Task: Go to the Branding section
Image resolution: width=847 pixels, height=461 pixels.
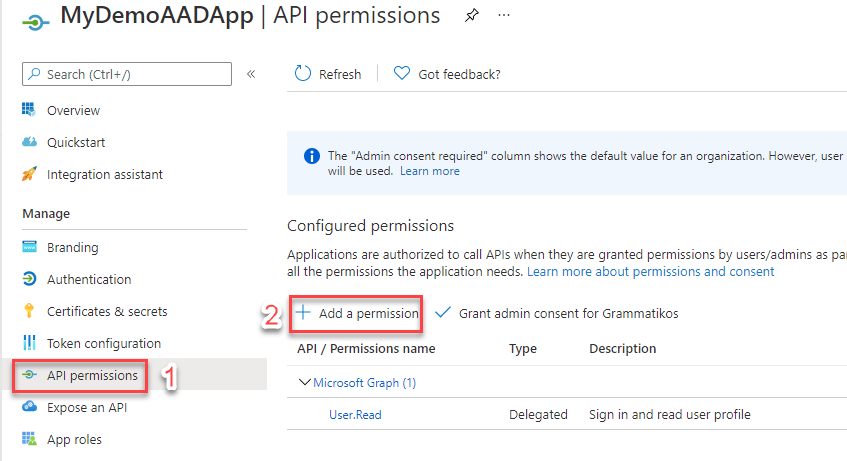Action: click(72, 248)
